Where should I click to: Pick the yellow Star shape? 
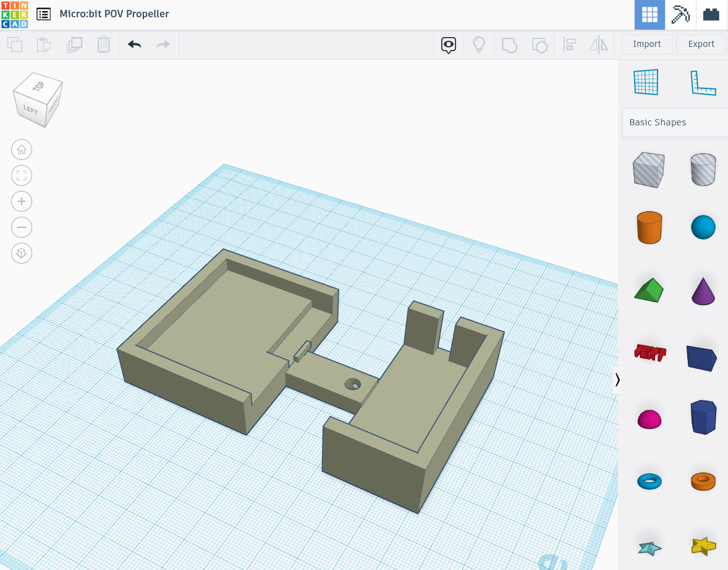click(x=703, y=546)
